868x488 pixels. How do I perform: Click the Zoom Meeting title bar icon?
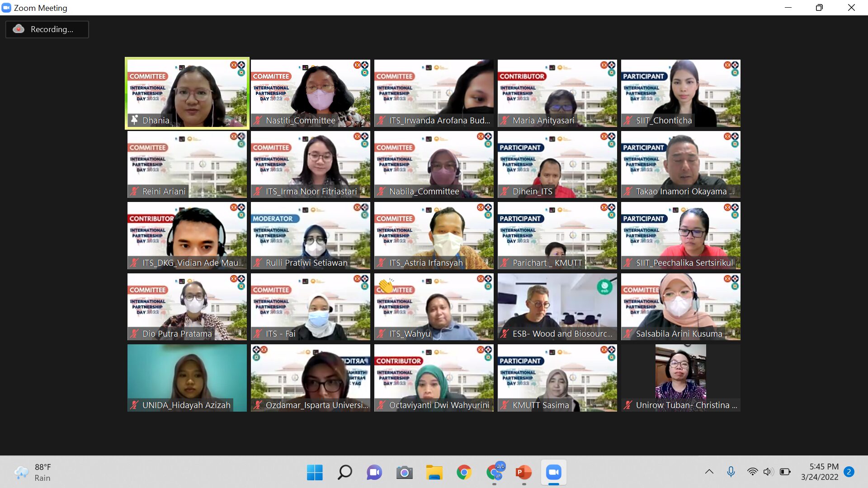[6, 8]
